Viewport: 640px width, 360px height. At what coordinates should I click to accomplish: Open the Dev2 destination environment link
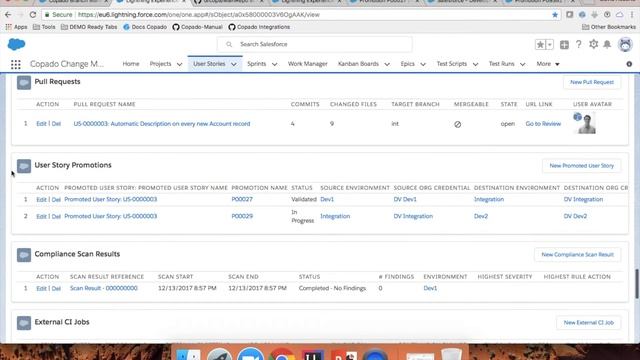[481, 216]
